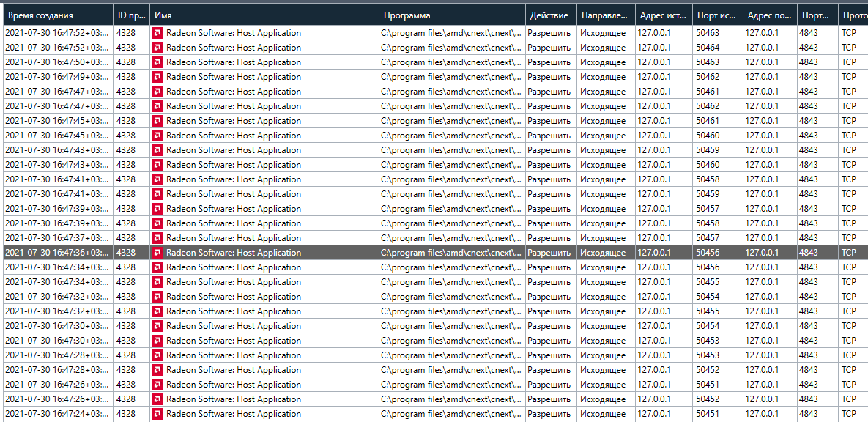The image size is (868, 422).
Task: Sort by the ID пр... column header
Action: (x=132, y=15)
